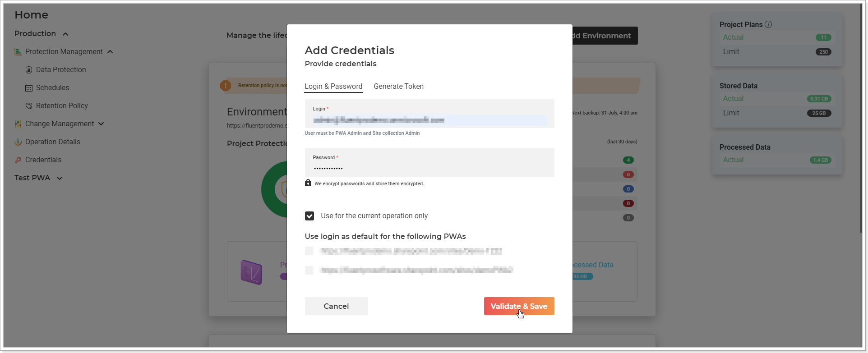Screen dimensions: 868x353
Task: Click the Project Plans info icon
Action: [768, 24]
